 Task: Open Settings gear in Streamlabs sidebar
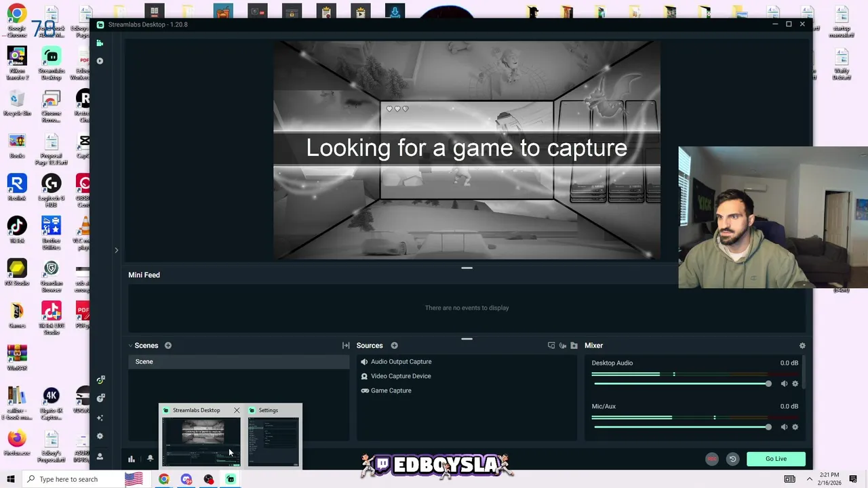coord(100,436)
